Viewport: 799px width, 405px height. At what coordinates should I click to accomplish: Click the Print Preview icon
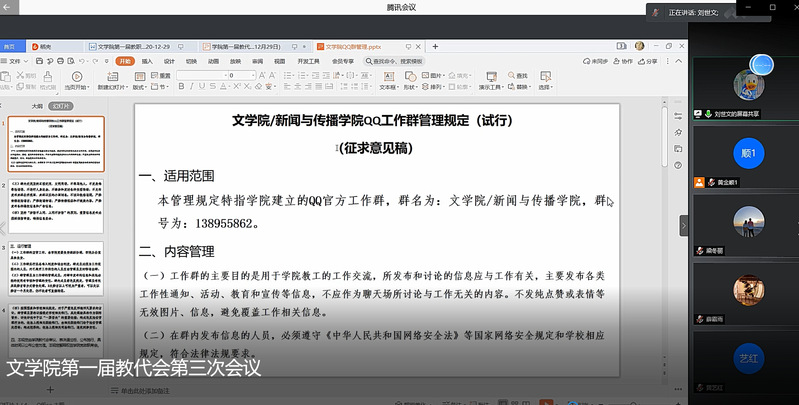71,61
